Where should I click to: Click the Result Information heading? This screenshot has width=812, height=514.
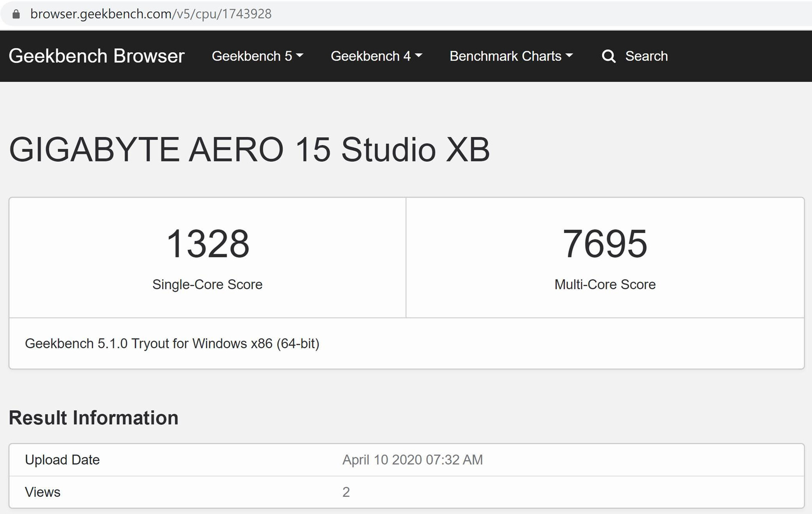[93, 418]
